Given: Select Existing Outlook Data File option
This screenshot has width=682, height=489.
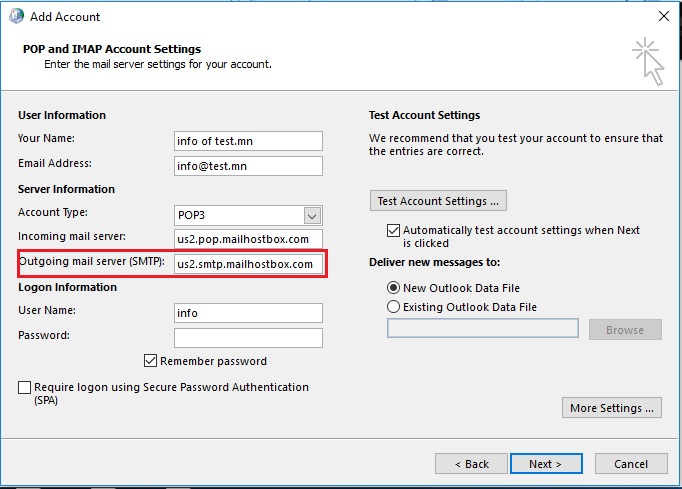Looking at the screenshot, I should coord(393,307).
